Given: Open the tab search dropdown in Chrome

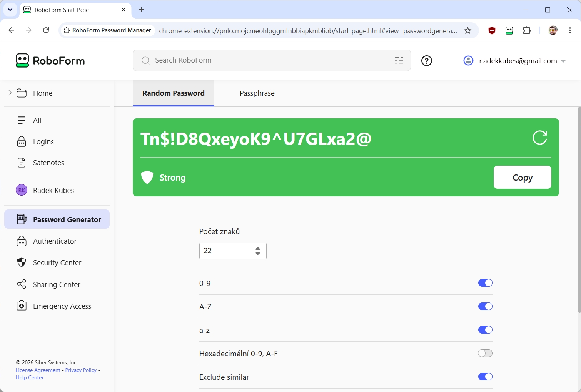Looking at the screenshot, I should (10, 10).
